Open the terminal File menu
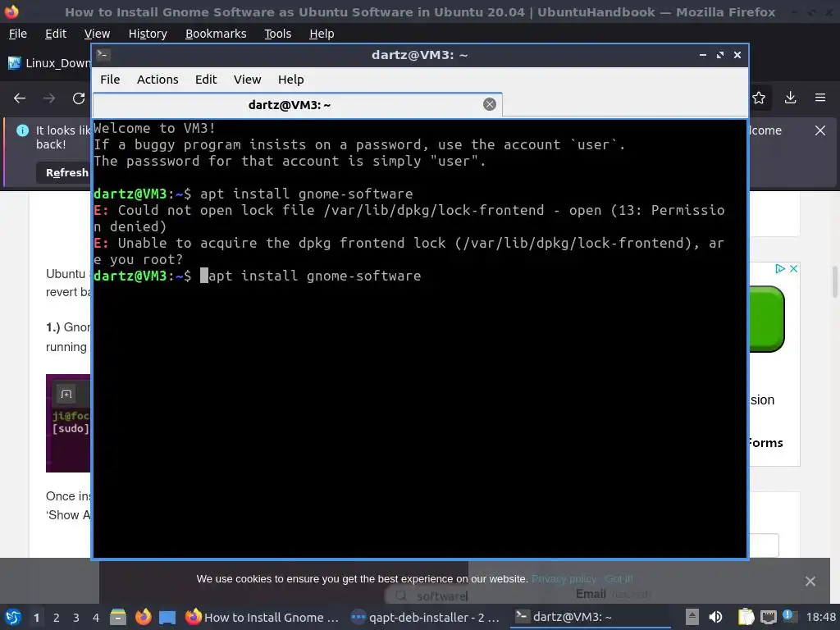Image resolution: width=840 pixels, height=630 pixels. (110, 80)
